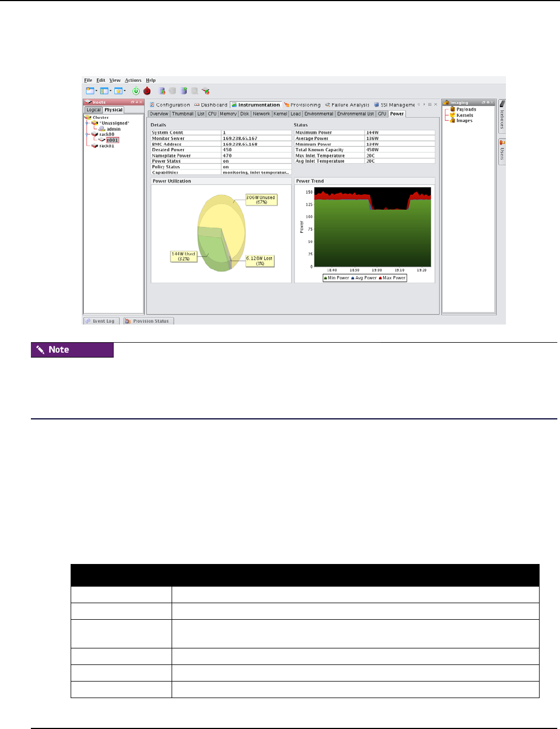
Task: Click the Min Power legend entry
Action: pyautogui.click(x=337, y=278)
